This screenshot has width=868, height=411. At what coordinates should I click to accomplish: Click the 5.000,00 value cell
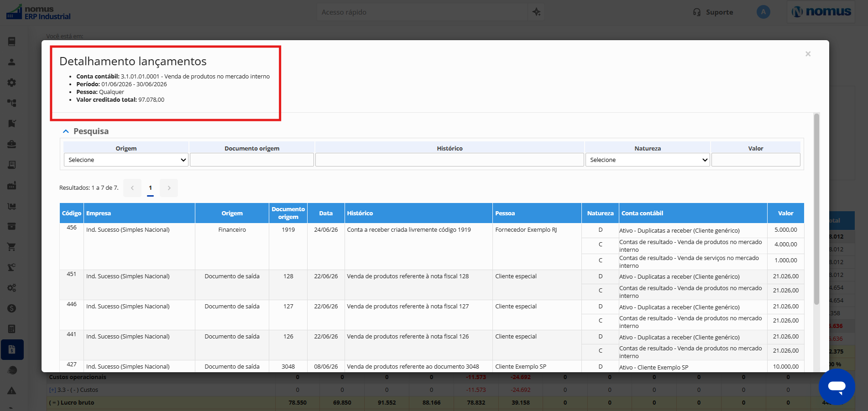coord(785,230)
